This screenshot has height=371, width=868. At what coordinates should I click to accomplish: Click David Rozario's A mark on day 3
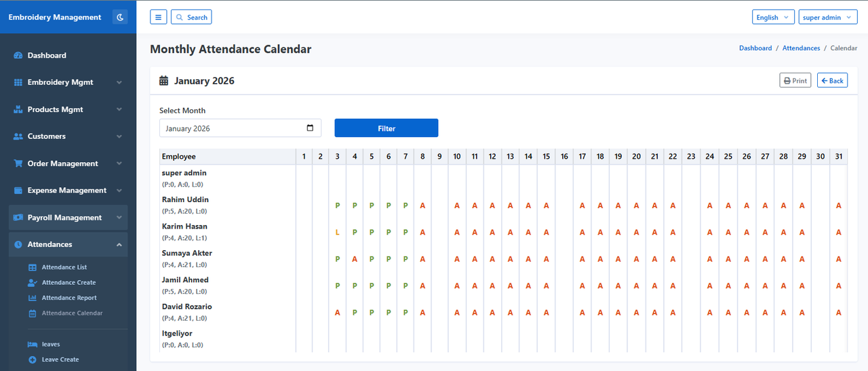coord(337,313)
